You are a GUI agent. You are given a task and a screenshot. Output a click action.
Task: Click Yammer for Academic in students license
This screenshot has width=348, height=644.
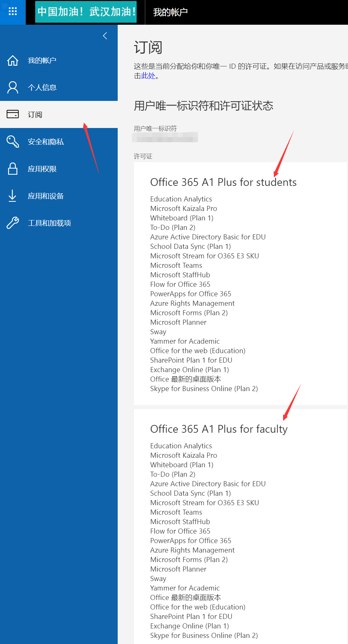[185, 341]
